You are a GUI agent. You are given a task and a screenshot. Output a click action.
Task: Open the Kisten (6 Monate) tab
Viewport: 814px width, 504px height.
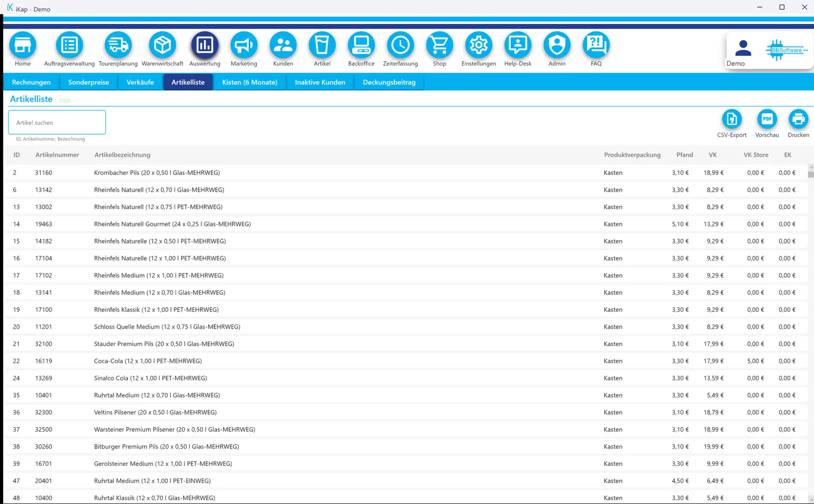tap(250, 82)
